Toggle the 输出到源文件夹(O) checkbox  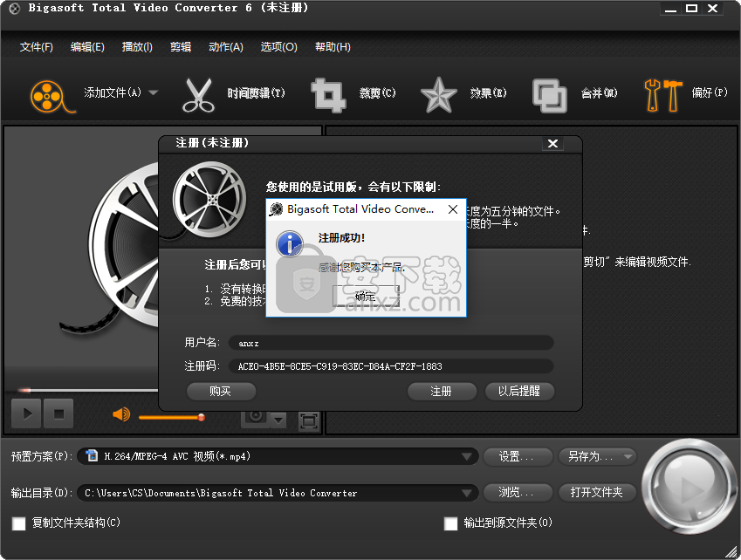451,523
